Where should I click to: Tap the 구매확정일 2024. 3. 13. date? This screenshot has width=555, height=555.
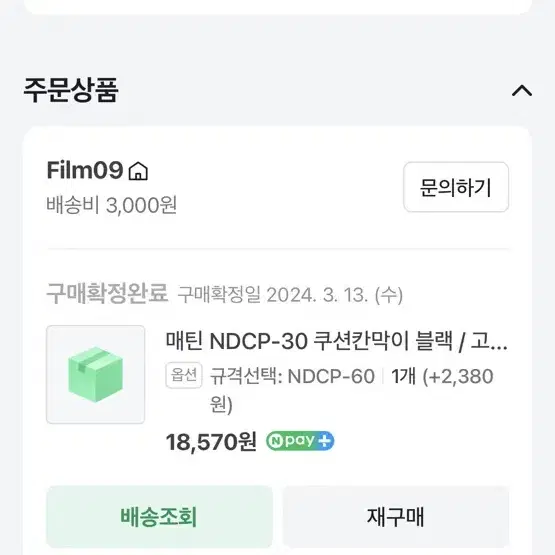(x=290, y=294)
